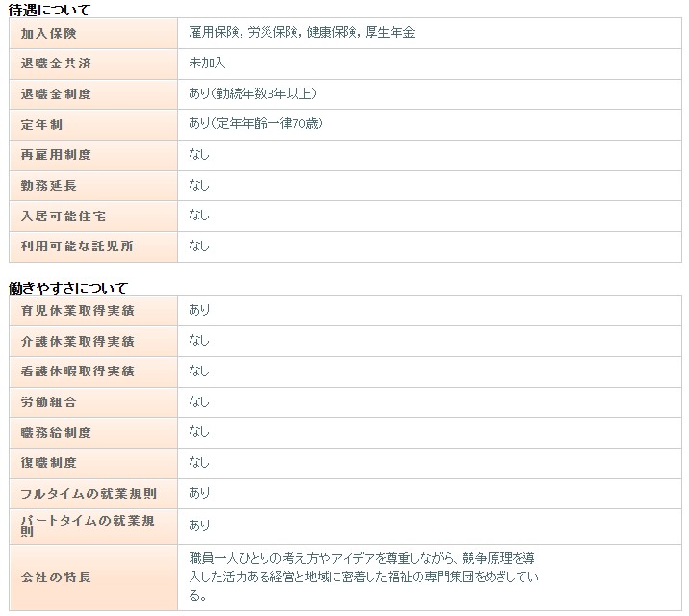This screenshot has height=616, width=689.
Task: Select the 加入保険 row label
Action: 48,34
